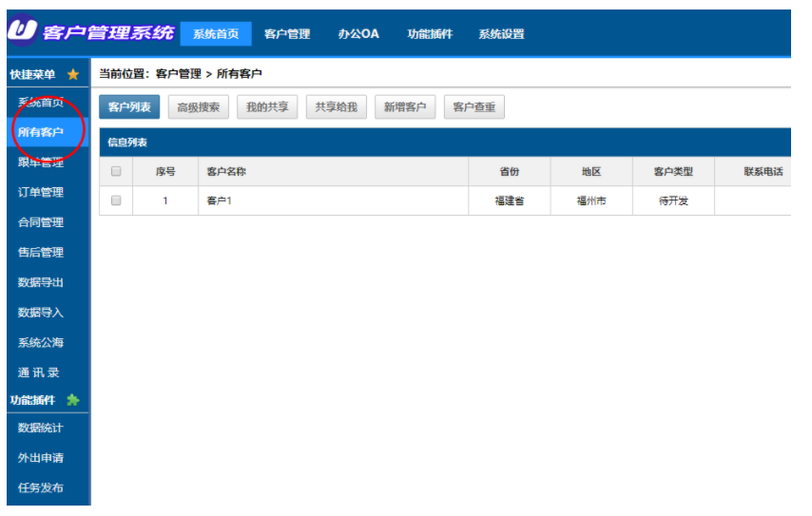Open 外出申请 in sidebar
The image size is (812, 516).
tap(41, 458)
